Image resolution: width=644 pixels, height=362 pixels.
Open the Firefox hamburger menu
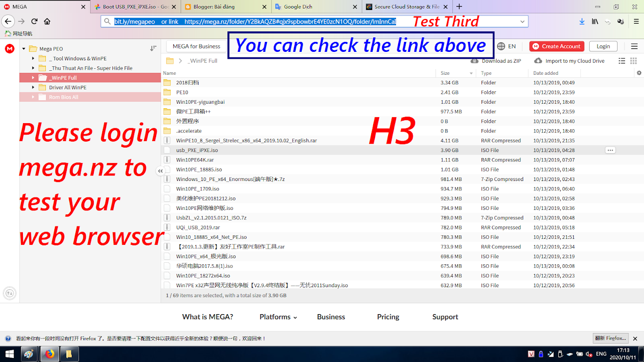636,21
